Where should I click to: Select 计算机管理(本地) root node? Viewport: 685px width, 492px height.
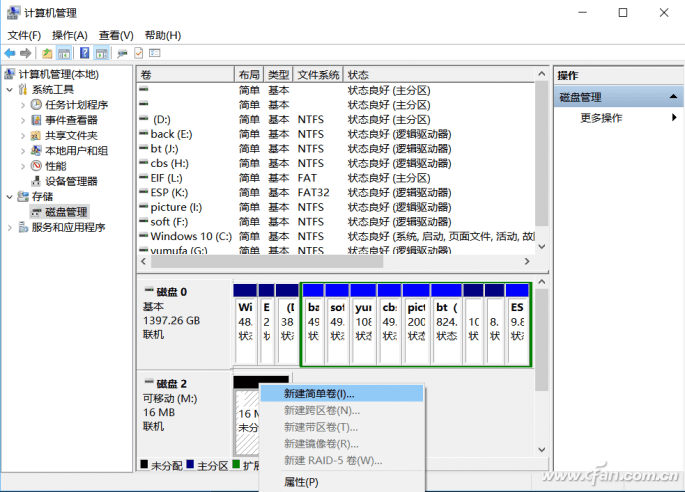(x=59, y=74)
